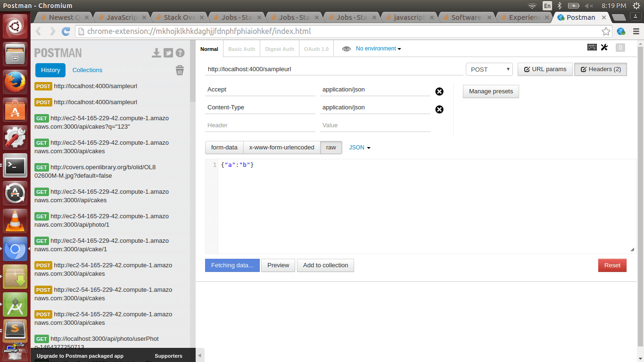Click the Postman extension icon in toolbar
The height and width of the screenshot is (362, 644).
(x=621, y=32)
